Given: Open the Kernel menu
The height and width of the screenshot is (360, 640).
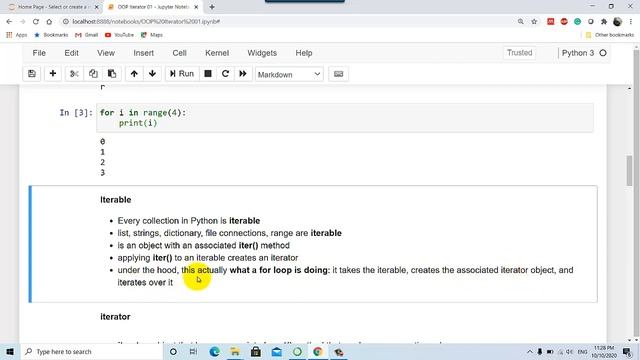Looking at the screenshot, I should 217,53.
